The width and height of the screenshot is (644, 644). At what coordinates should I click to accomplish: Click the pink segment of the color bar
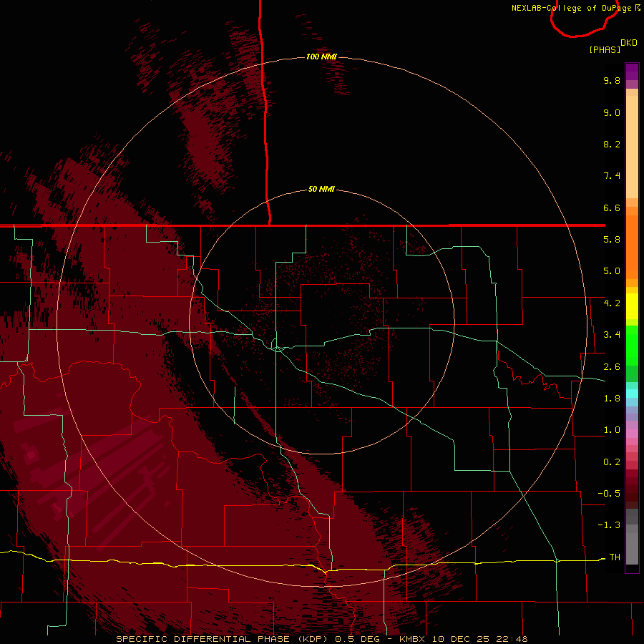pyautogui.click(x=632, y=434)
